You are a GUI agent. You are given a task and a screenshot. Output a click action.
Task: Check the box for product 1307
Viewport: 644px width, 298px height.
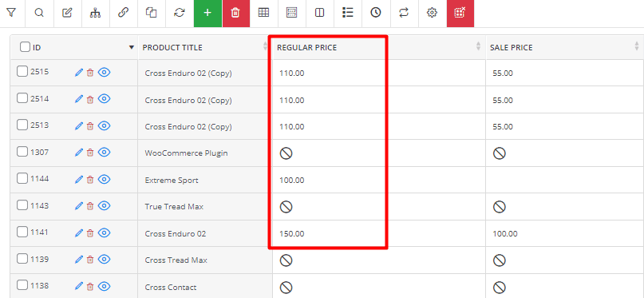[x=22, y=152]
